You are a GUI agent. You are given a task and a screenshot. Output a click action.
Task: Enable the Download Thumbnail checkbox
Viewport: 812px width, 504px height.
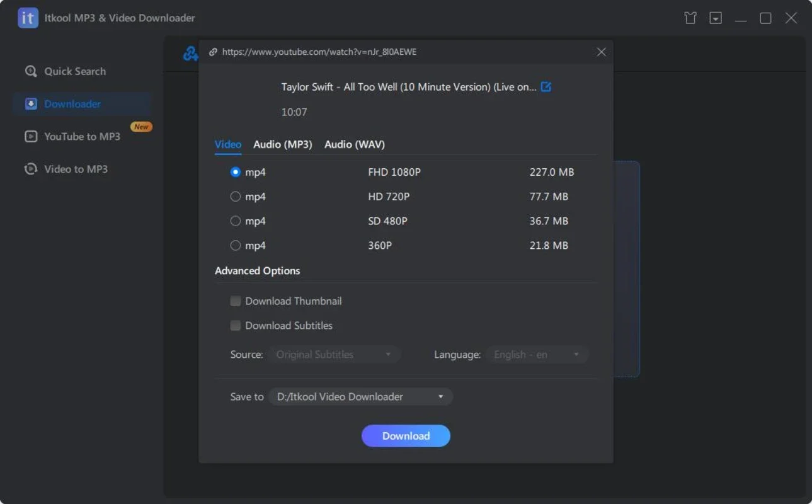tap(236, 301)
